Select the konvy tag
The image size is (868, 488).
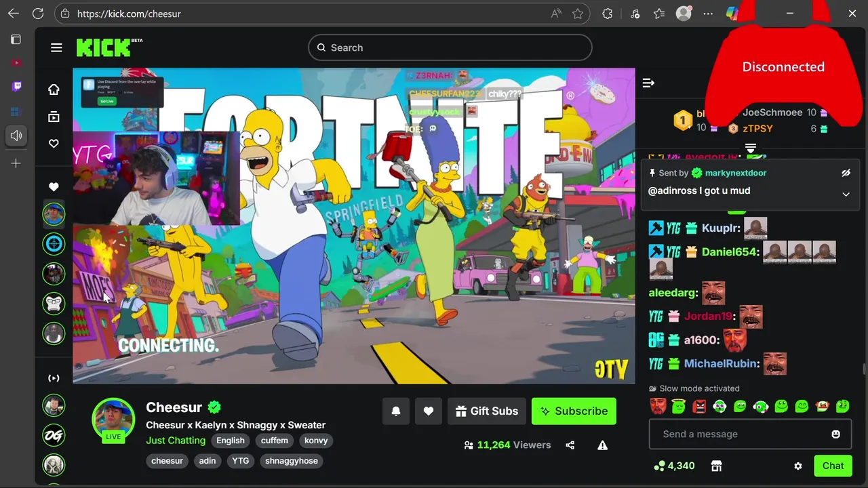point(316,441)
